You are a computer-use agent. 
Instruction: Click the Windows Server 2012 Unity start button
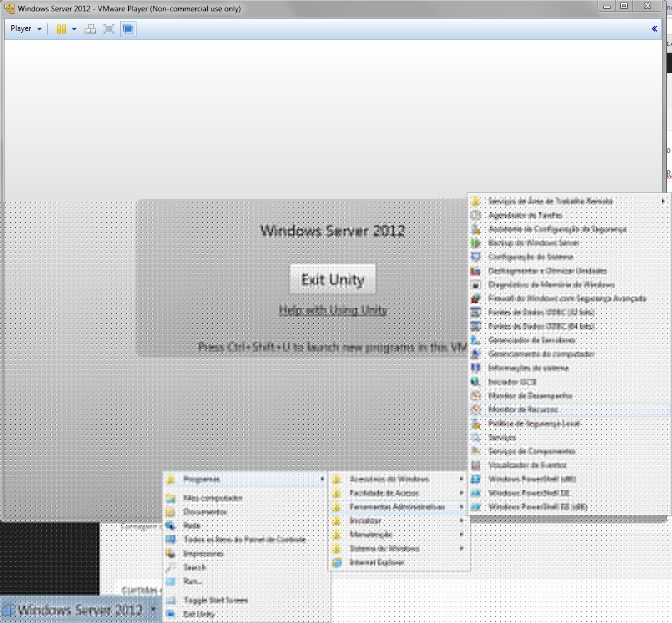81,609
